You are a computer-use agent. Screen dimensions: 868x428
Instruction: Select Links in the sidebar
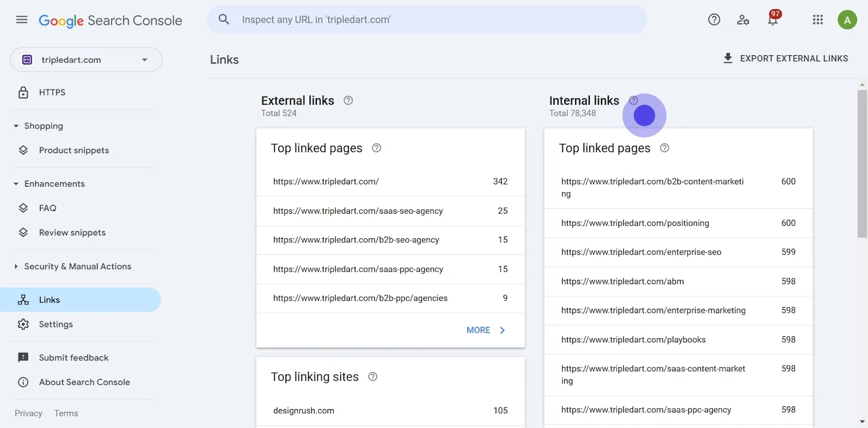tap(80, 299)
